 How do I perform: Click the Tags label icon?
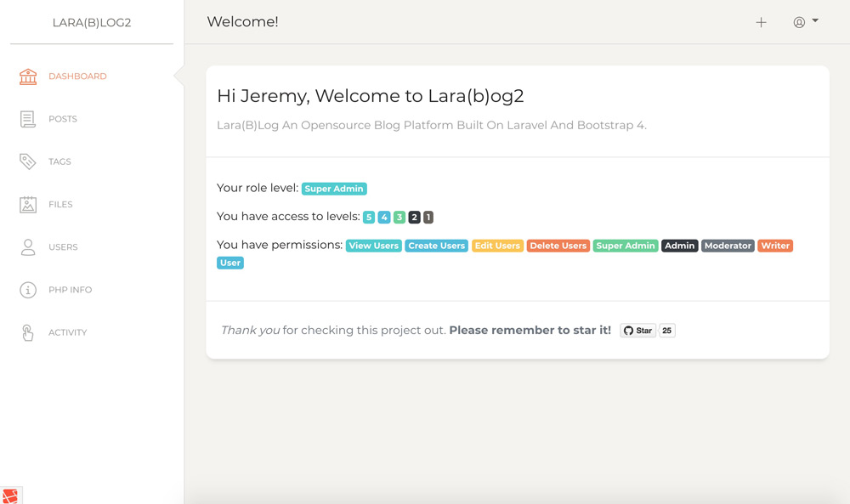28,161
